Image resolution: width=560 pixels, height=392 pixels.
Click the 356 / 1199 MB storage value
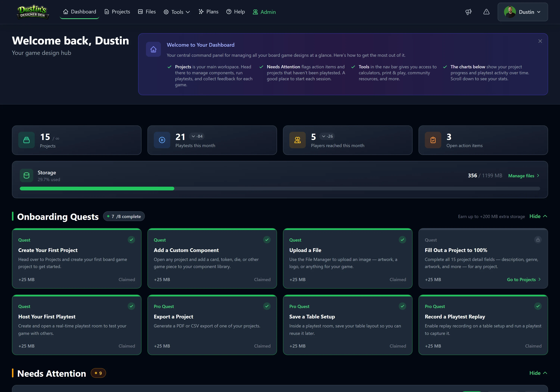pos(485,176)
